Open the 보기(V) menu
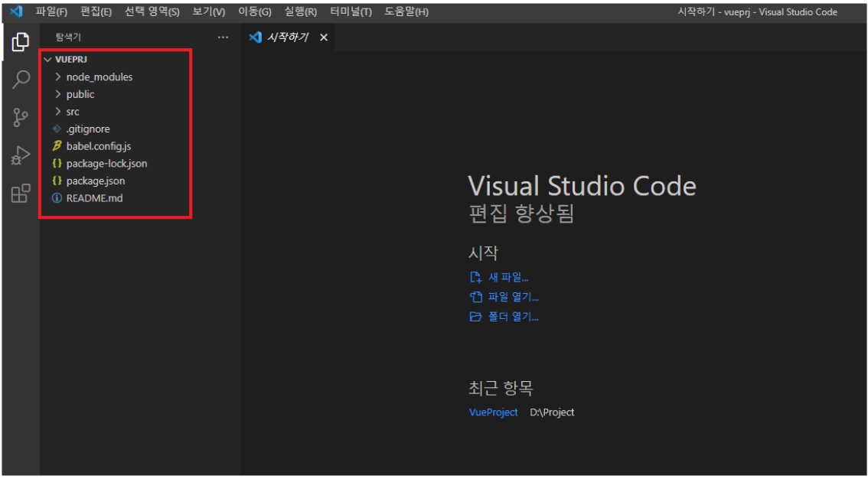Viewport: 868px width, 479px height. pos(209,11)
